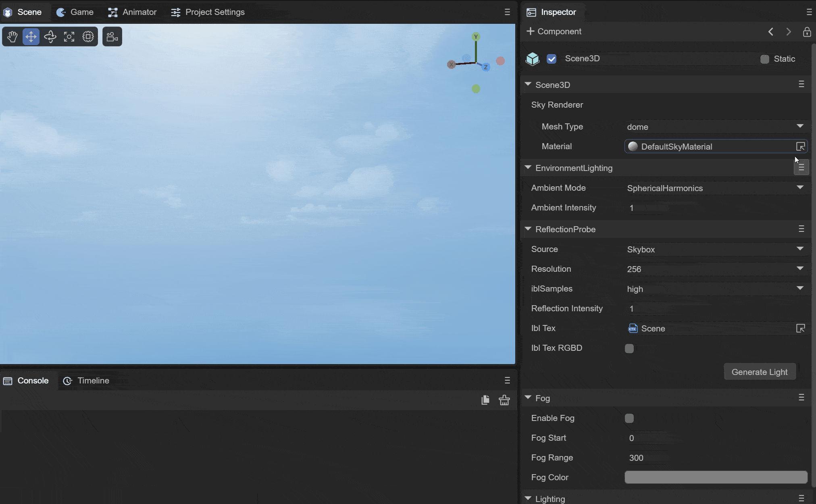Image resolution: width=816 pixels, height=504 pixels.
Task: Select the scale tool
Action: pos(69,37)
